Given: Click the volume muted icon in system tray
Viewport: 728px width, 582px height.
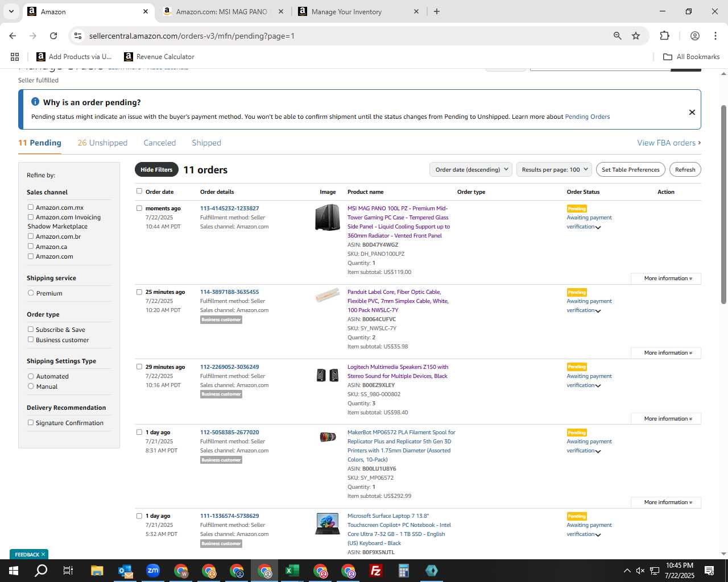Looking at the screenshot, I should pyautogui.click(x=640, y=571).
